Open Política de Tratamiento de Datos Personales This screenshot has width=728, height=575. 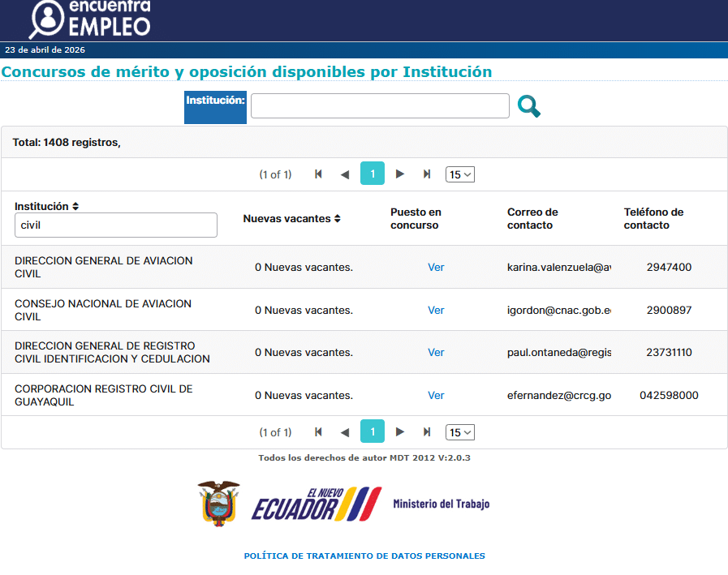coord(364,556)
